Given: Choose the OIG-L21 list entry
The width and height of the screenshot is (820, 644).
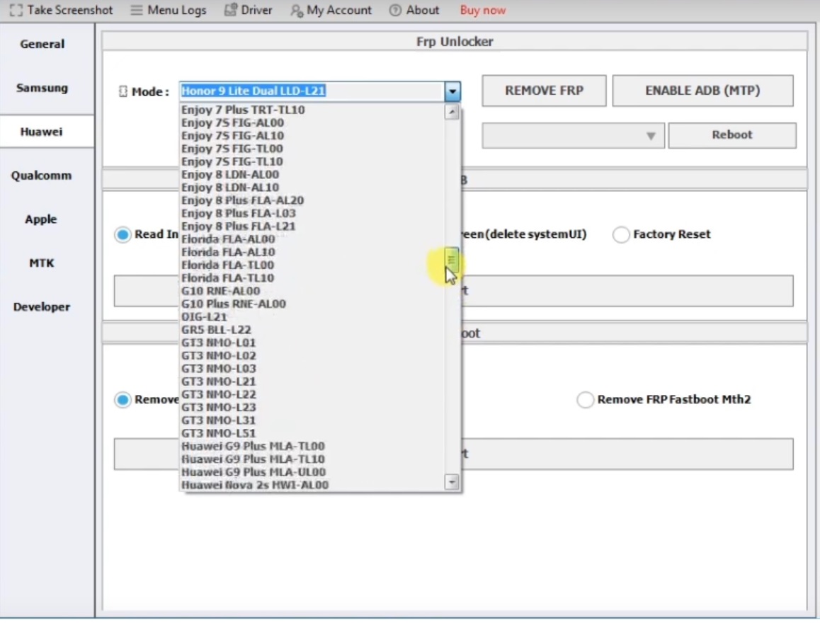Looking at the screenshot, I should click(x=312, y=317).
